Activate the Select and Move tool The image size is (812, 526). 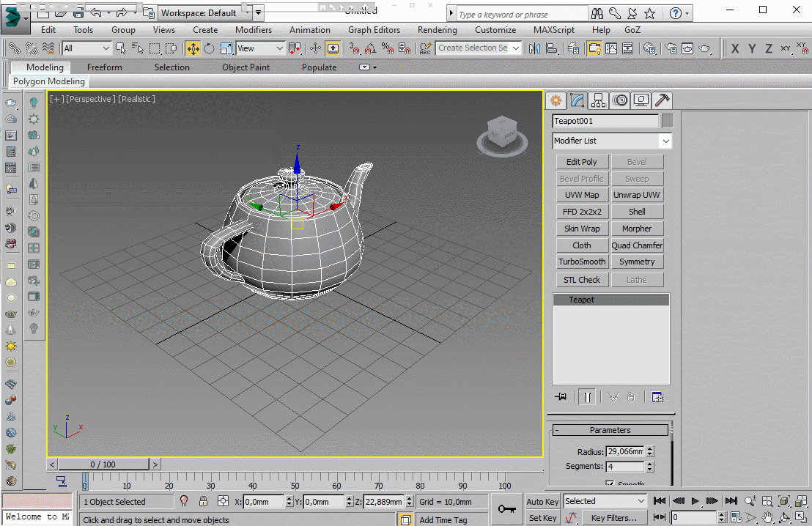pos(193,48)
